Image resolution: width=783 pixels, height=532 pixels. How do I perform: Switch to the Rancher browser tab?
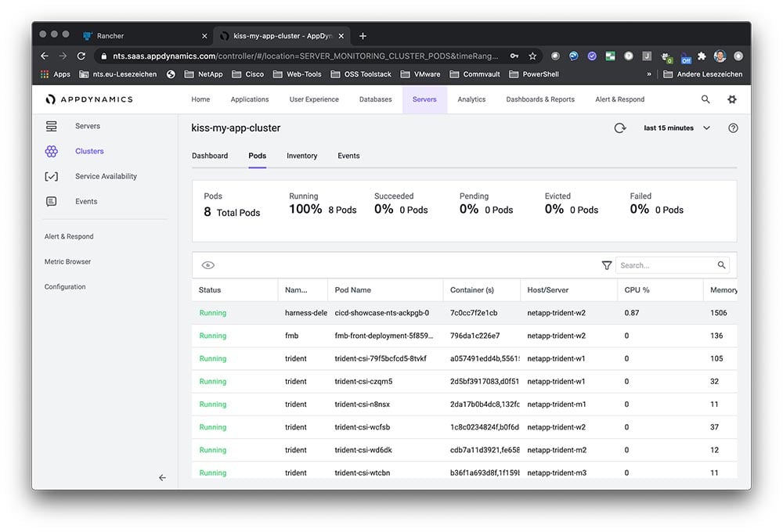[110, 36]
